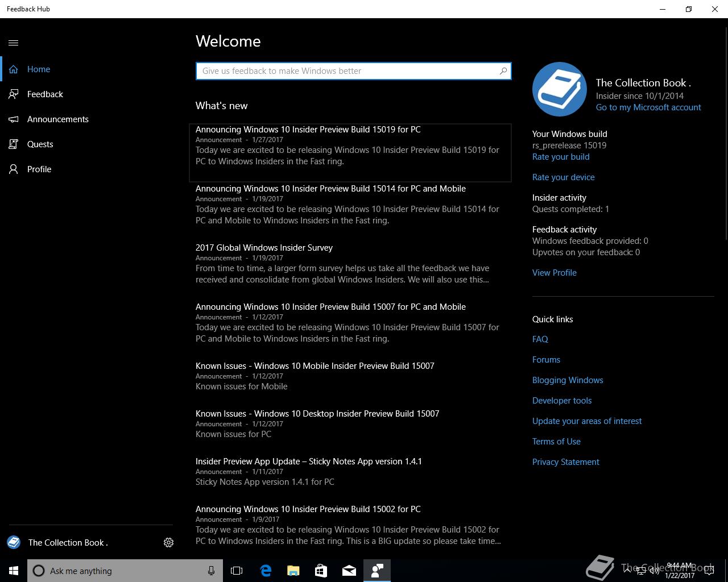The image size is (728, 582).
Task: Click the small account avatar in sidebar
Action: click(x=14, y=542)
